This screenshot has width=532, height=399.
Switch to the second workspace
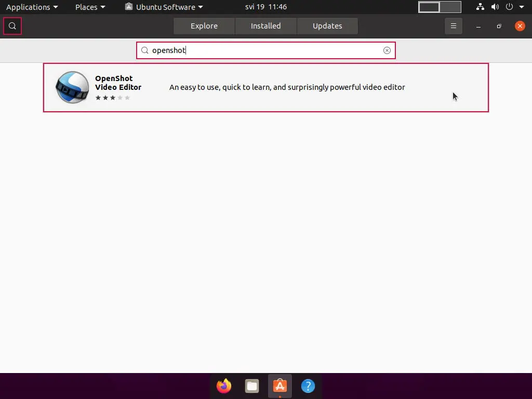(x=450, y=7)
